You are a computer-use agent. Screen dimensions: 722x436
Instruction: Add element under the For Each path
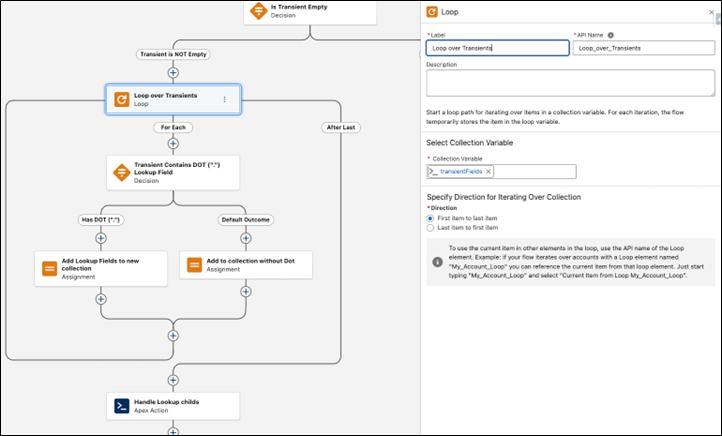[x=173, y=144]
